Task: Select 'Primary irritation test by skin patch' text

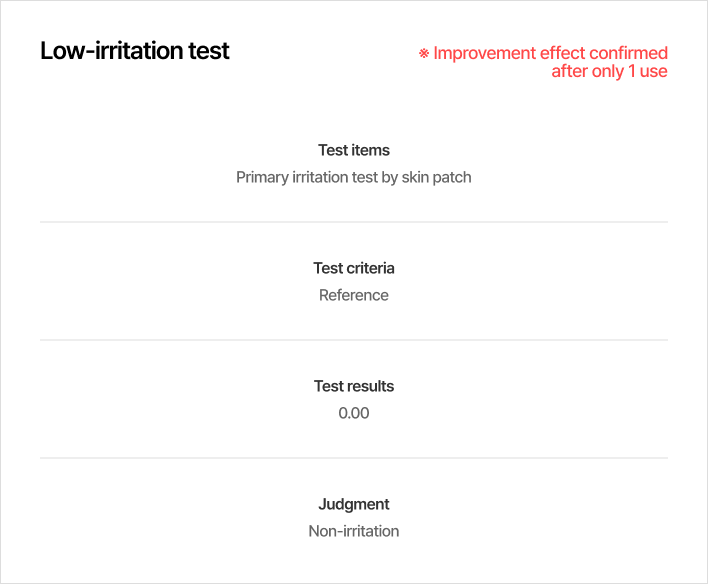Action: click(x=354, y=177)
